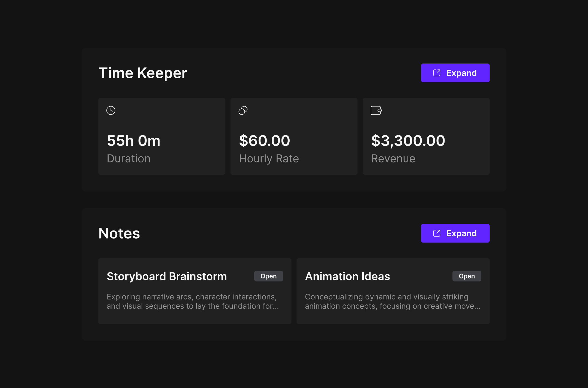
Task: Click the Revenue label
Action: tap(393, 159)
